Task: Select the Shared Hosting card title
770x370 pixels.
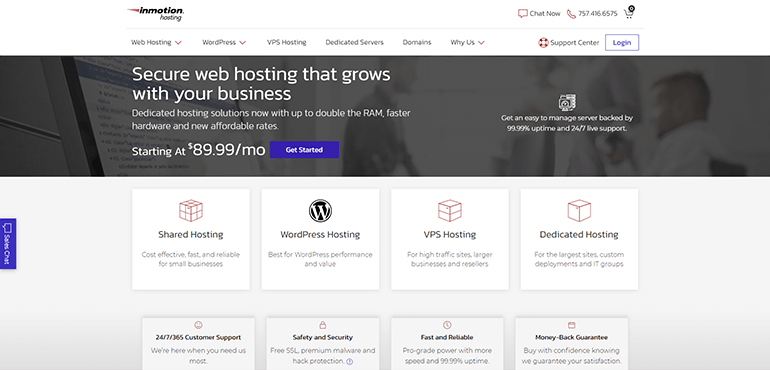Action: click(x=191, y=235)
